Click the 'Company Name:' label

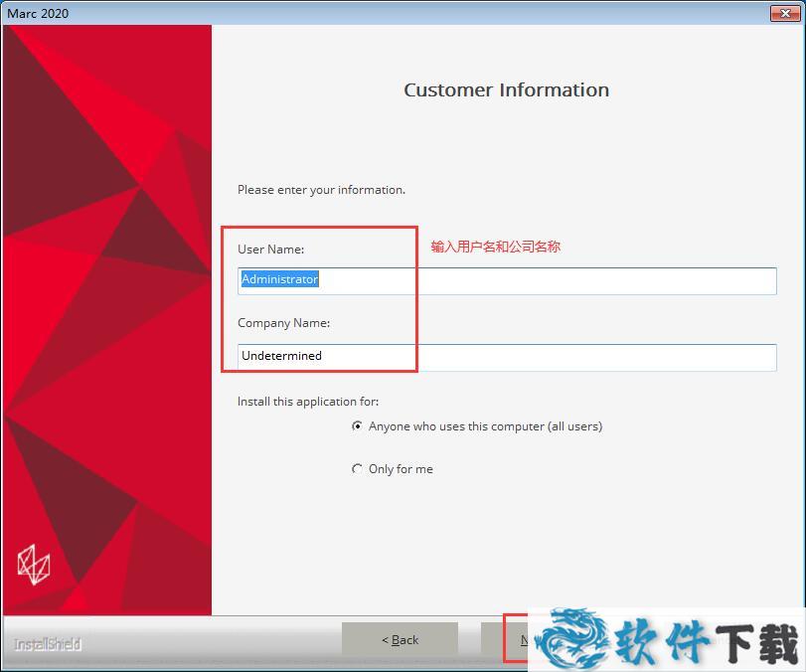click(283, 323)
